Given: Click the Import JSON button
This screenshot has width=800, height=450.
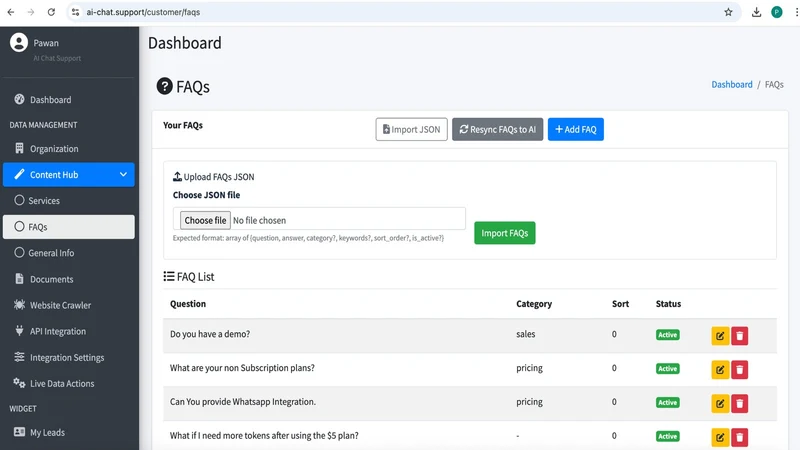Looking at the screenshot, I should tap(411, 129).
